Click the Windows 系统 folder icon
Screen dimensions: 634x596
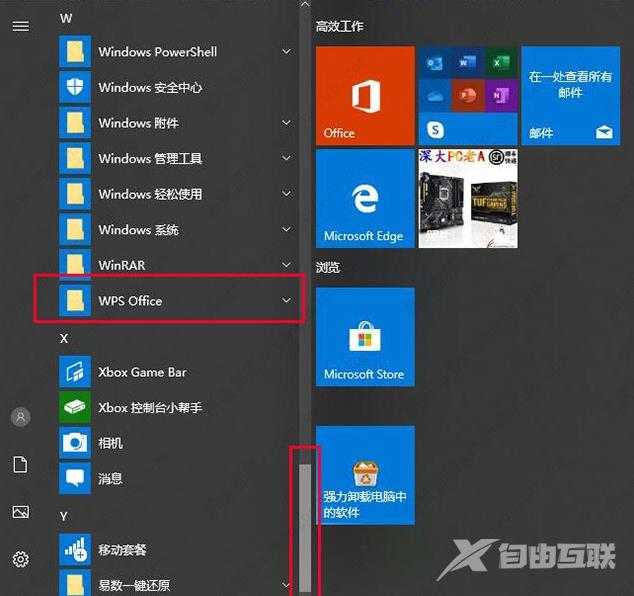(x=75, y=230)
